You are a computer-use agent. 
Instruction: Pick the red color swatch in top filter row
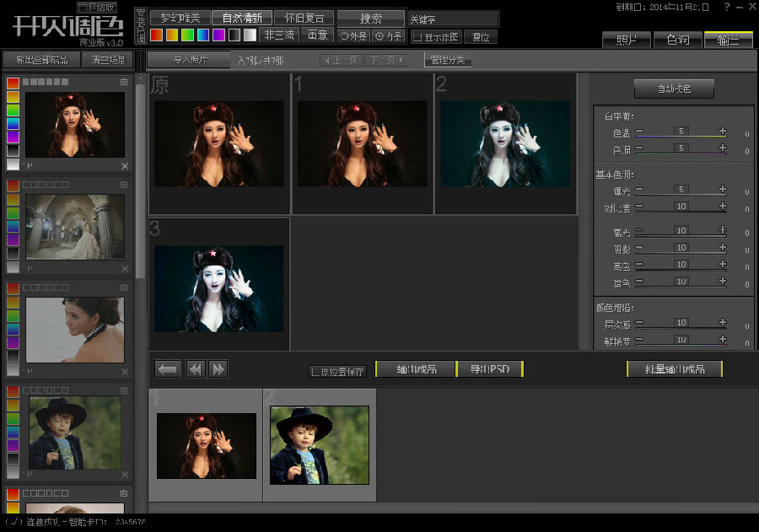coord(157,35)
